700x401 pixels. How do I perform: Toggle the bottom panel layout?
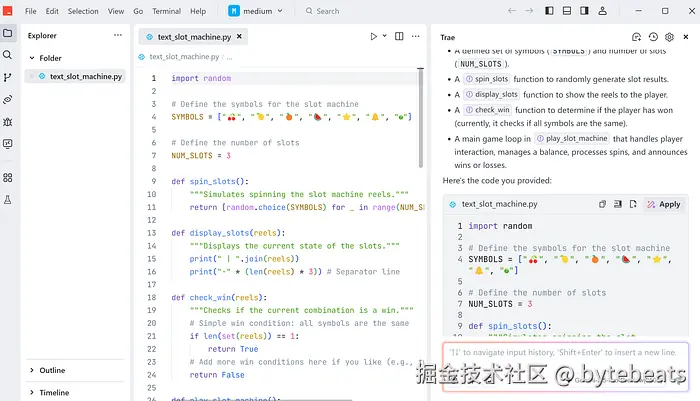pos(567,11)
